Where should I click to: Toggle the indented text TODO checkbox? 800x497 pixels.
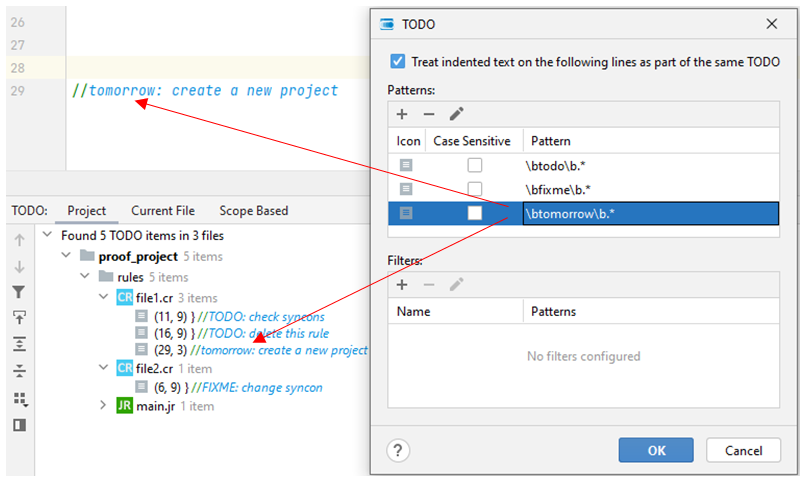coord(398,62)
